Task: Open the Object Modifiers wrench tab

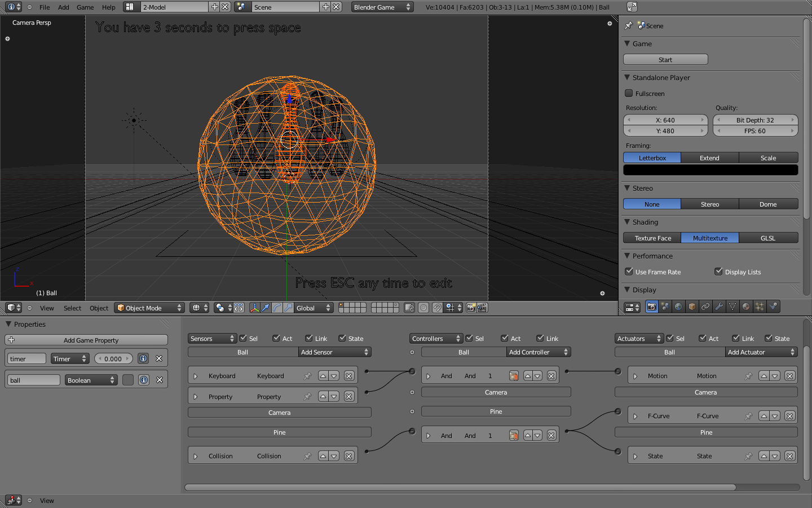Action: click(x=719, y=306)
